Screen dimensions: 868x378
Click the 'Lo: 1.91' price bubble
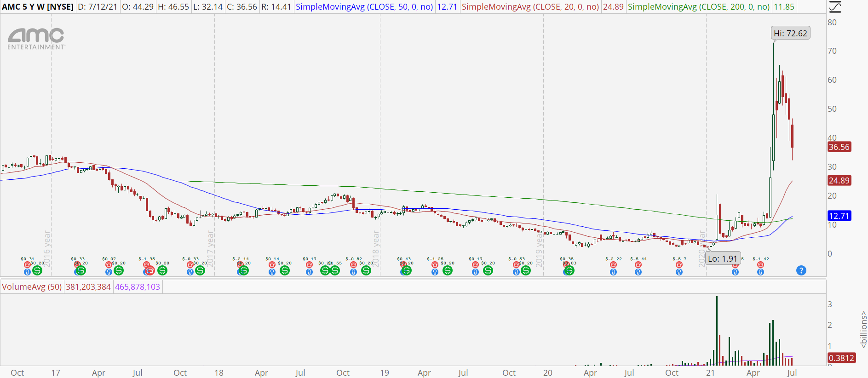click(x=723, y=258)
